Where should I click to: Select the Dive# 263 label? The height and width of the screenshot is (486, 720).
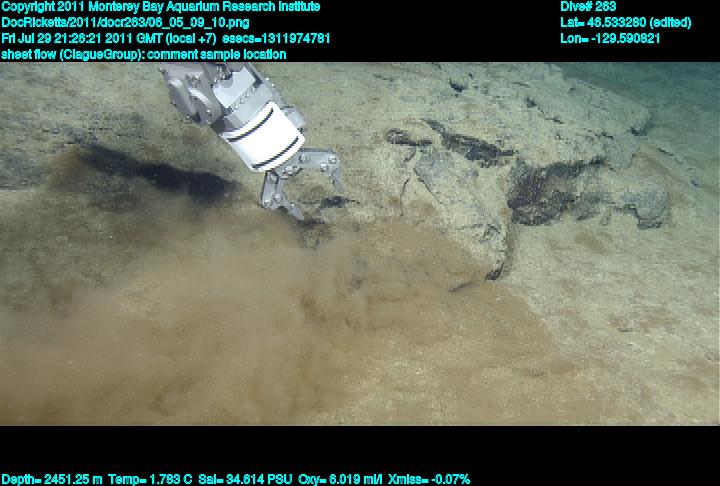[x=589, y=6]
